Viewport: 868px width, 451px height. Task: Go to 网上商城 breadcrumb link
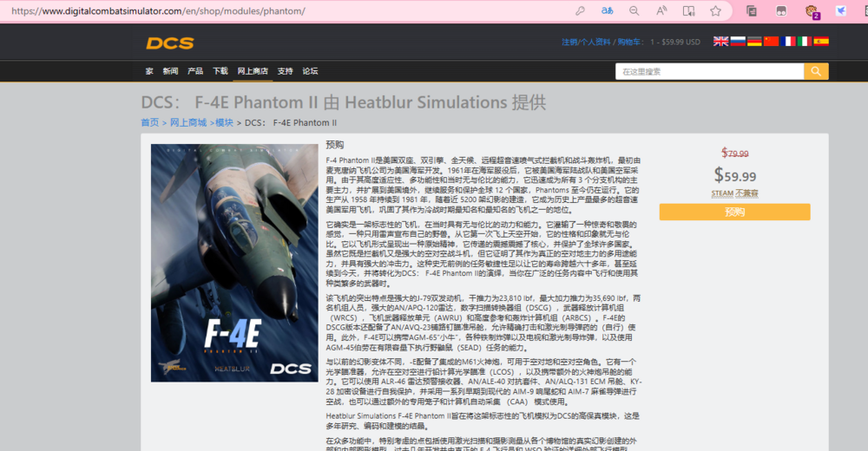tap(188, 122)
